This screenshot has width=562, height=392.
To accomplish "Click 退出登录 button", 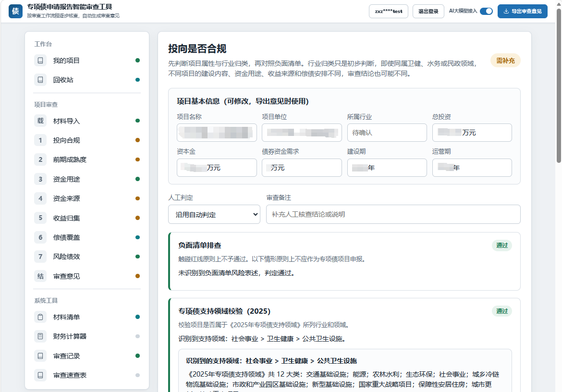I will pos(428,11).
